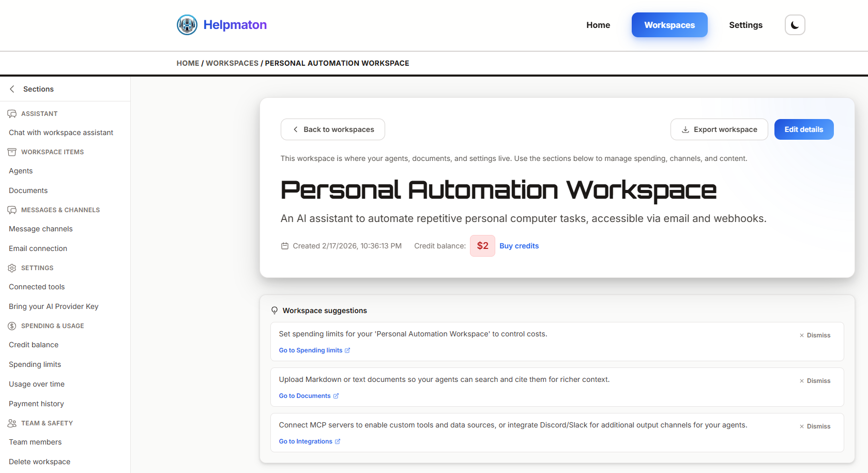Click the calendar icon beside the creation date
Viewport: 868px width, 473px height.
[285, 245]
